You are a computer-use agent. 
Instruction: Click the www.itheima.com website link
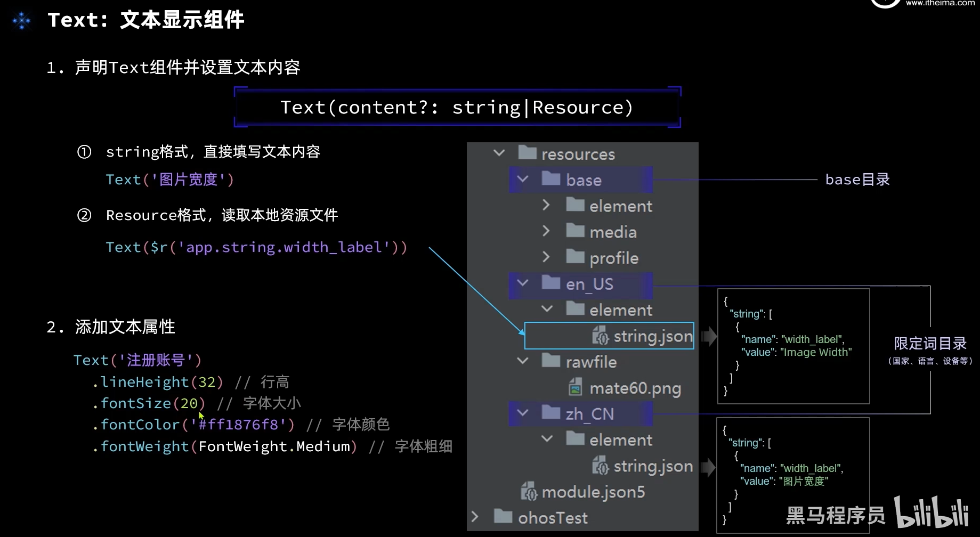(x=940, y=3)
